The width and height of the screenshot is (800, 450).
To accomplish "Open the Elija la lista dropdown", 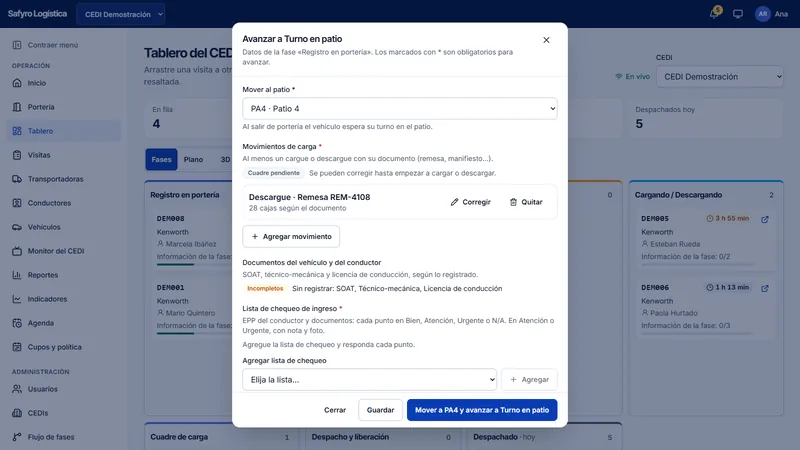I will (369, 380).
